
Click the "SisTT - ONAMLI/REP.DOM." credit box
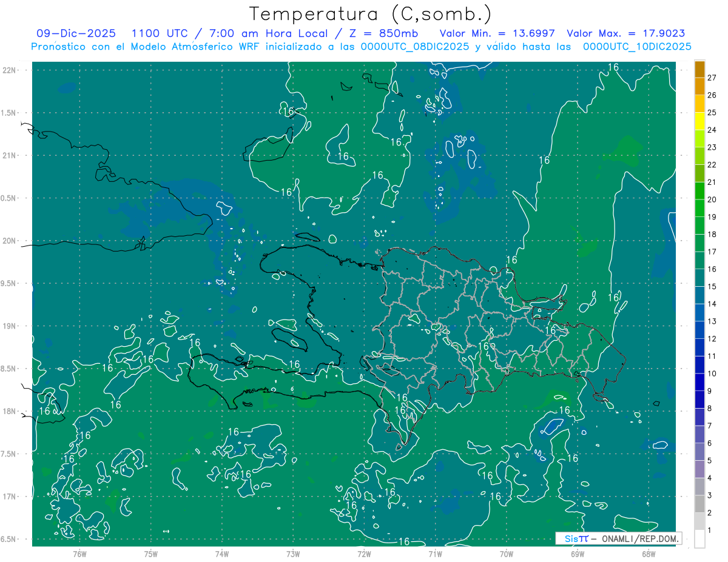click(618, 538)
